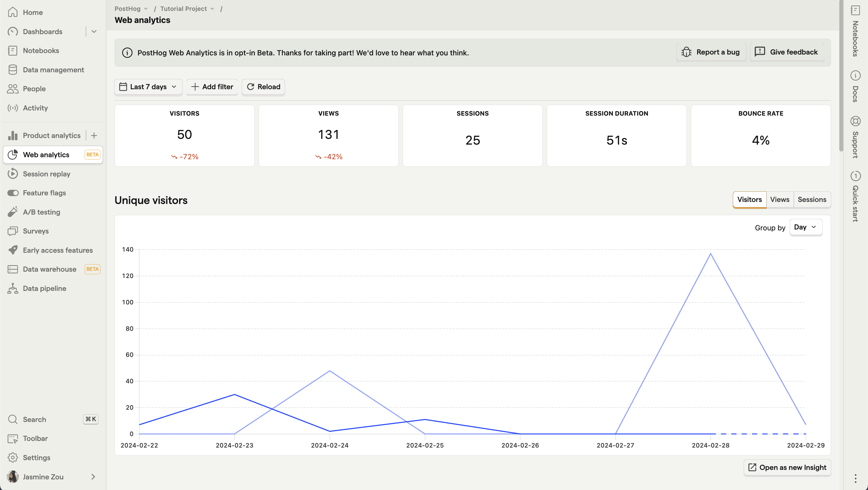Click the Give feedback icon
This screenshot has height=490, width=868.
click(760, 52)
